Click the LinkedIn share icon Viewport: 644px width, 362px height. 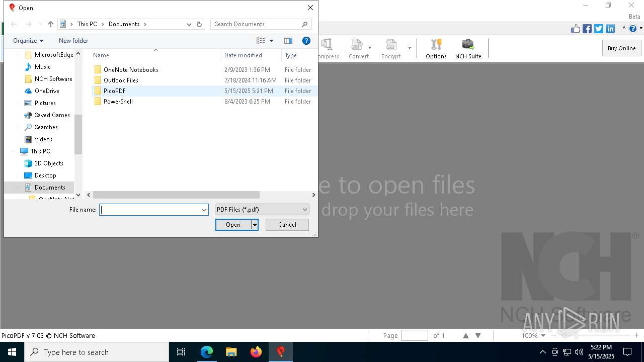pyautogui.click(x=610, y=29)
